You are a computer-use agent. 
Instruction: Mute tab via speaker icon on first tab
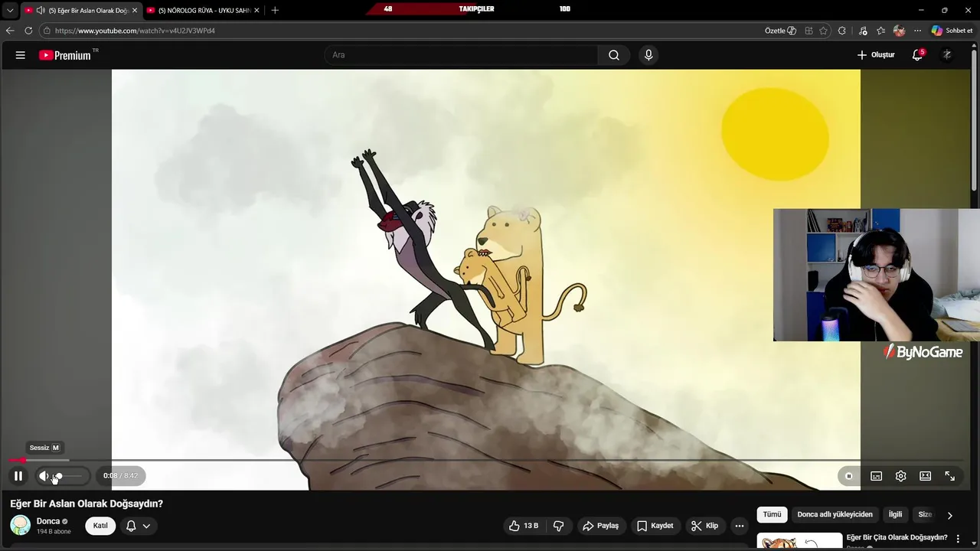click(x=41, y=11)
